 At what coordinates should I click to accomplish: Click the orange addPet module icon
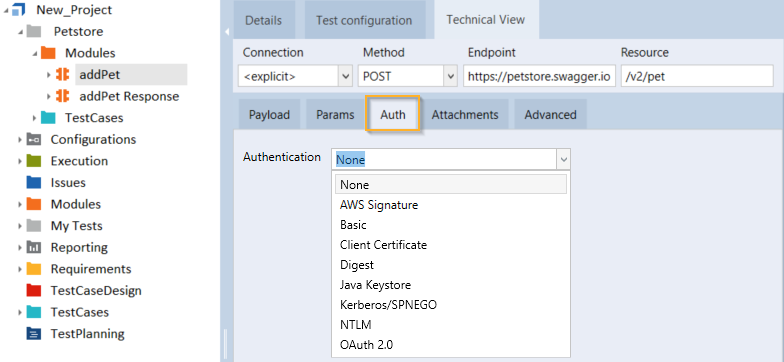point(62,74)
